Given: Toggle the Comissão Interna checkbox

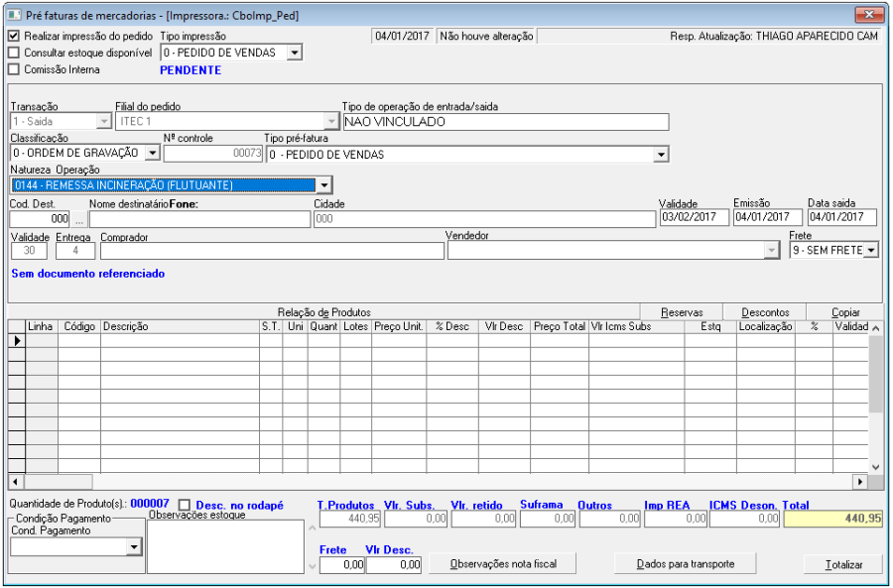Looking at the screenshot, I should [14, 69].
